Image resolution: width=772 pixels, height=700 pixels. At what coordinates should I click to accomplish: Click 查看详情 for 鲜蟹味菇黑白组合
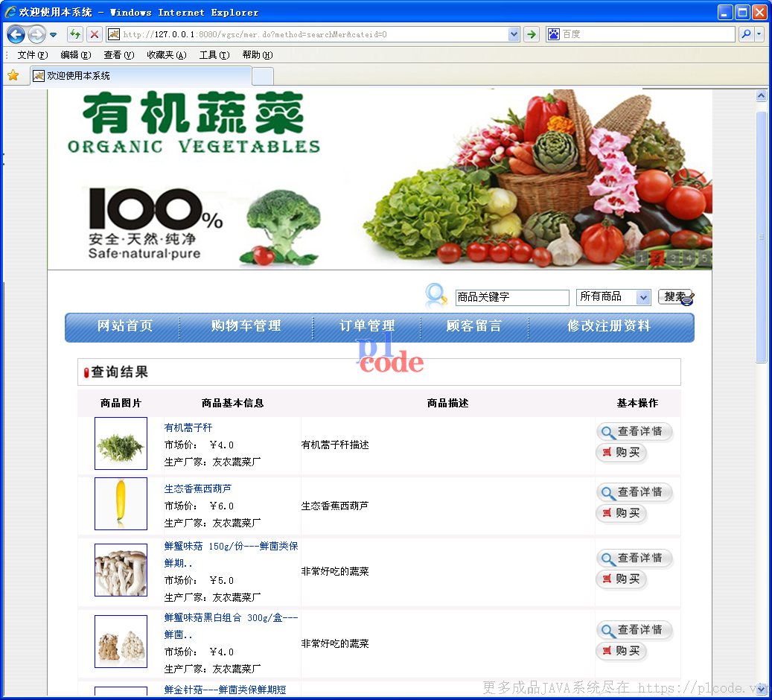(634, 630)
